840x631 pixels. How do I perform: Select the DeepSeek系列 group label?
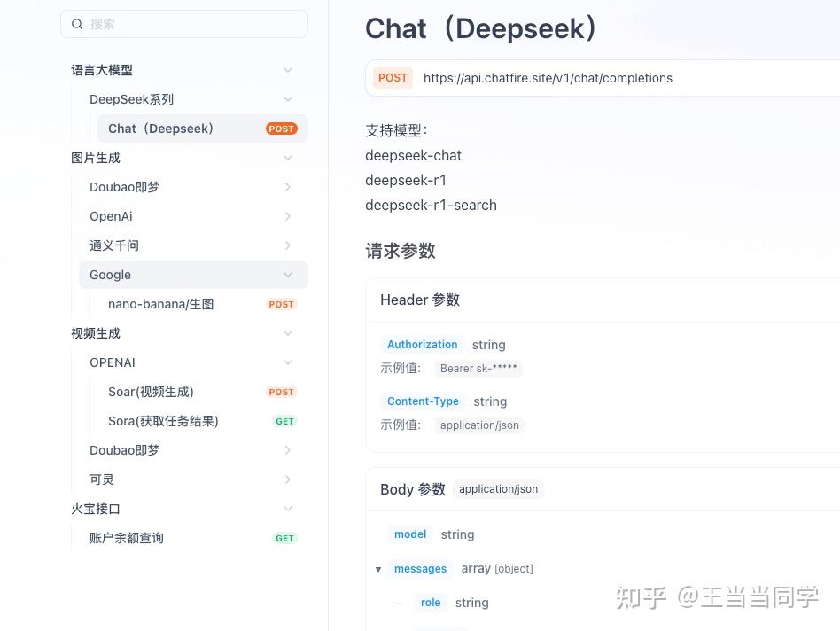tap(131, 99)
